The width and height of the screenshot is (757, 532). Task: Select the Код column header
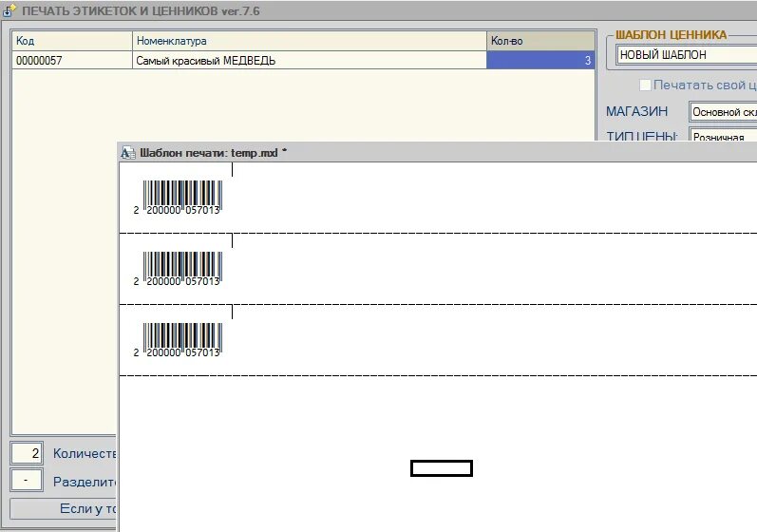point(72,41)
